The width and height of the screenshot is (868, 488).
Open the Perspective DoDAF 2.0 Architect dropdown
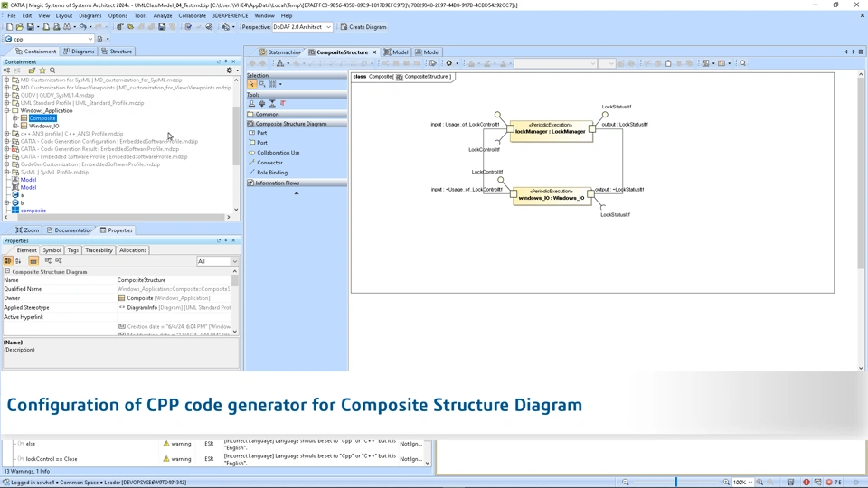tap(302, 26)
